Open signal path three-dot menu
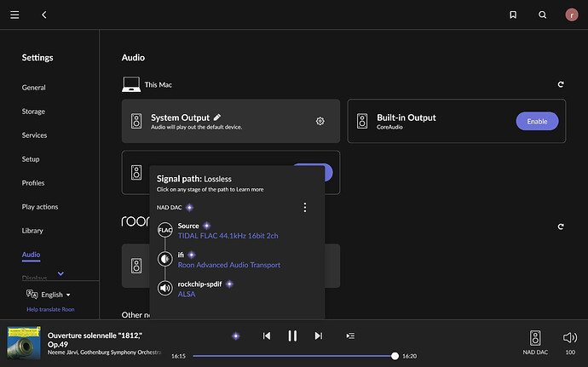The height and width of the screenshot is (367, 588). pos(305,207)
